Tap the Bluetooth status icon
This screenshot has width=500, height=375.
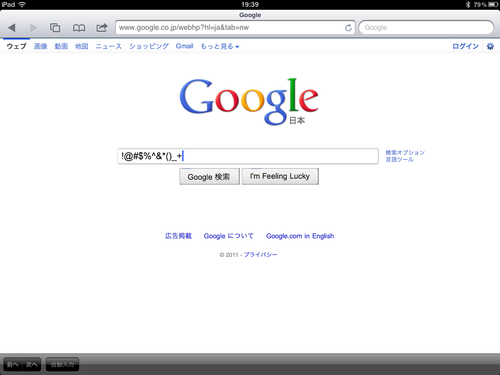click(468, 4)
